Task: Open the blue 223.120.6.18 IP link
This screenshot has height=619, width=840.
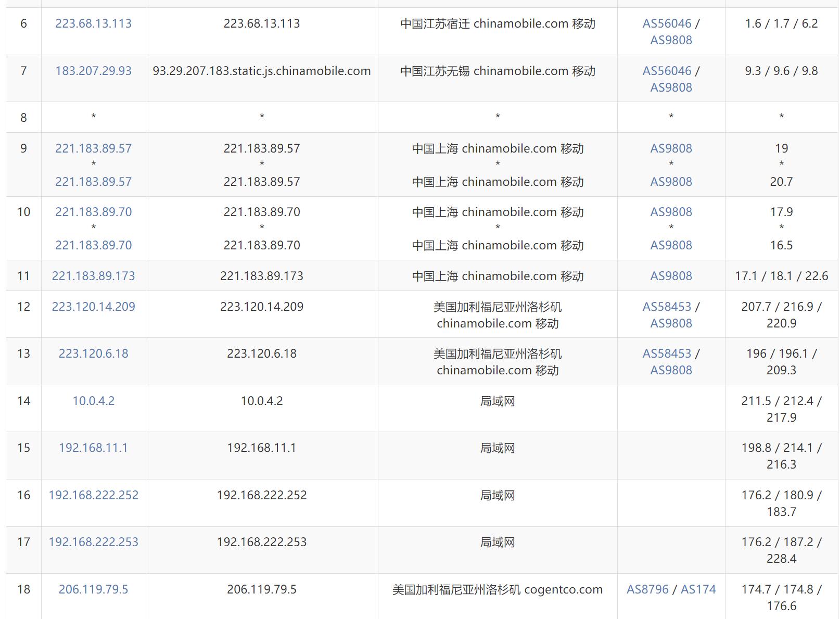Action: tap(93, 353)
